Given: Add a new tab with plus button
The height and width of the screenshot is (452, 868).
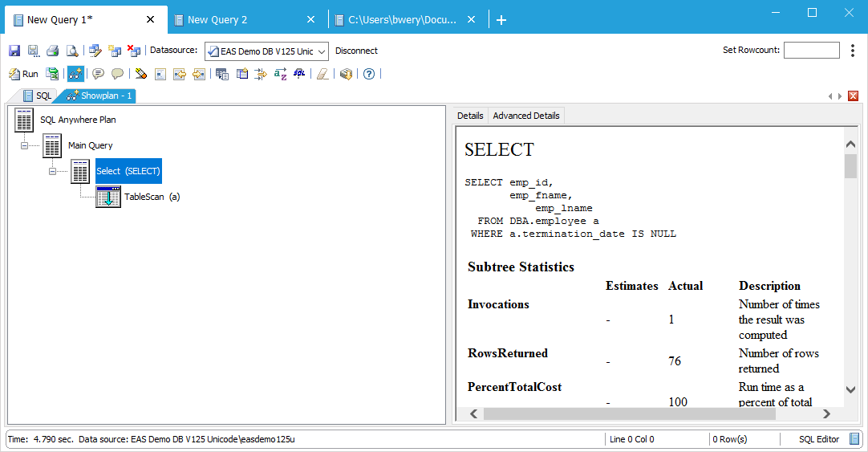Looking at the screenshot, I should point(501,20).
